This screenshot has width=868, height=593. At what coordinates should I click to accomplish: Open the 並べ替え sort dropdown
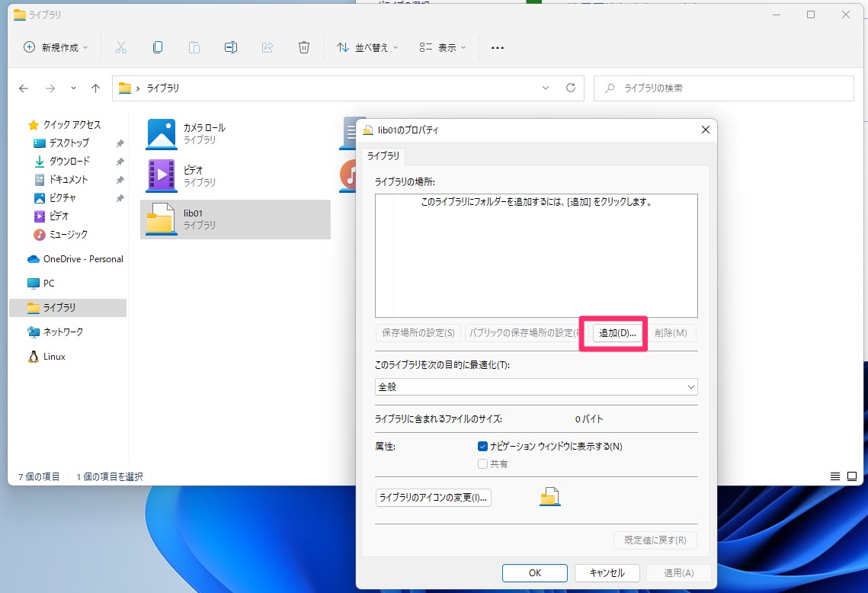click(367, 47)
